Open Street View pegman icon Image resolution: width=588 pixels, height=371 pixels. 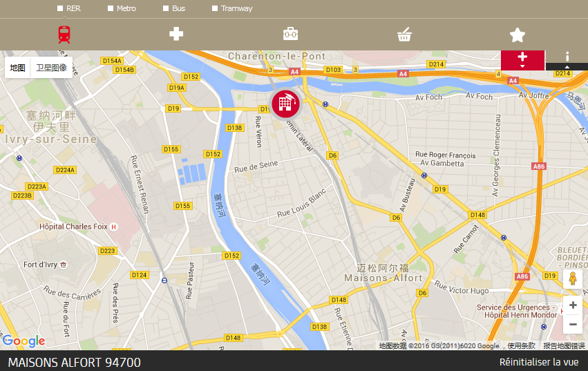[573, 279]
